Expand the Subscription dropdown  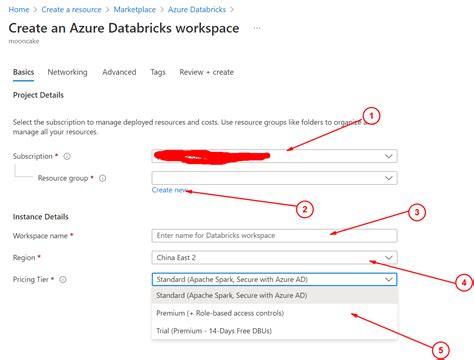[274, 156]
